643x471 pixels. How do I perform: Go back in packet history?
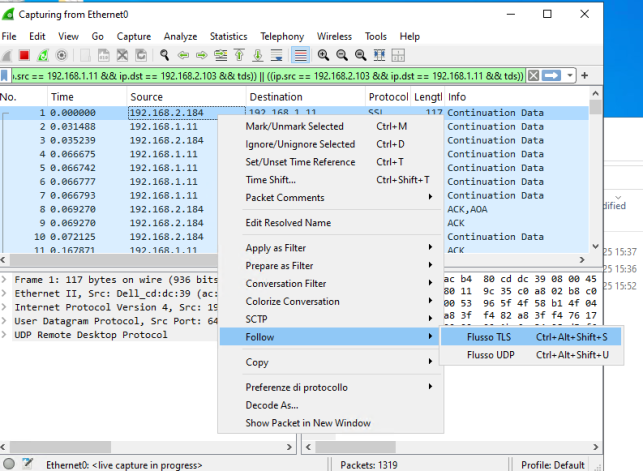tap(183, 55)
